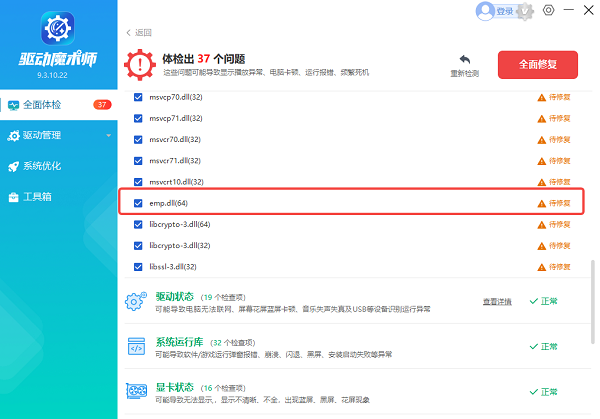Click the green checkmark for 驱动状态

pyautogui.click(x=534, y=301)
